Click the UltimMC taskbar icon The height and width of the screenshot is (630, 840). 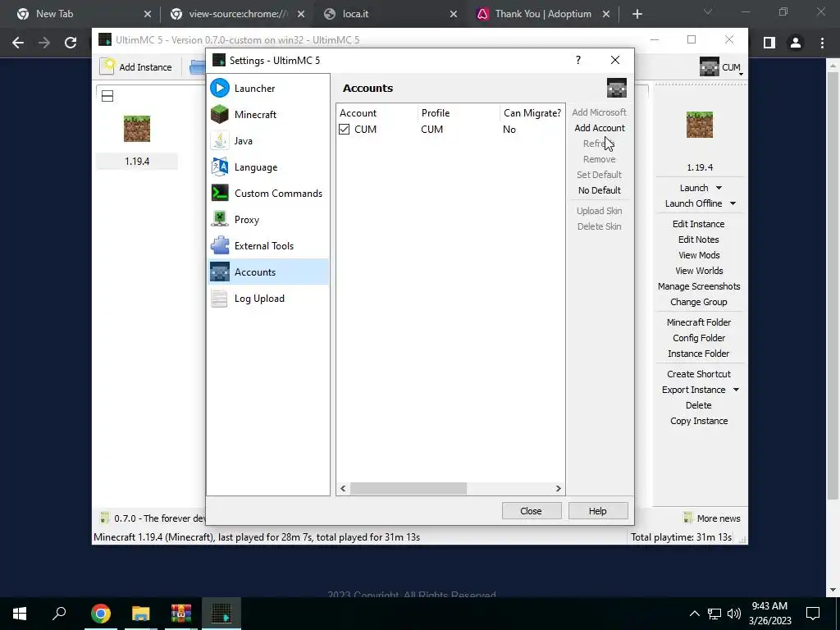221,614
